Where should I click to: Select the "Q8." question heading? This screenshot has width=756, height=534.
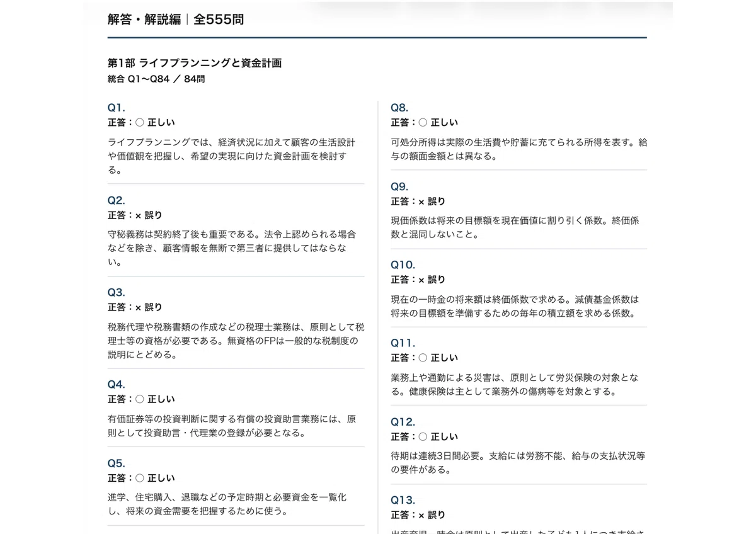[x=399, y=108]
